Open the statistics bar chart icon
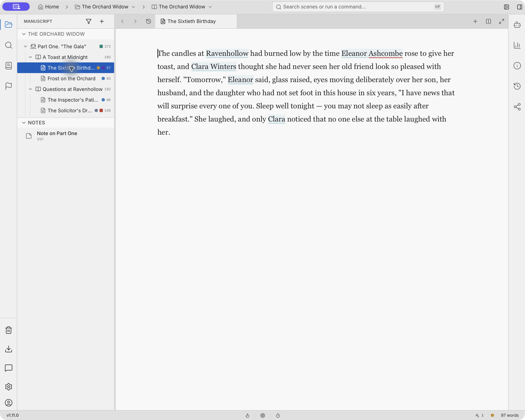This screenshot has width=525, height=420. pos(517,45)
